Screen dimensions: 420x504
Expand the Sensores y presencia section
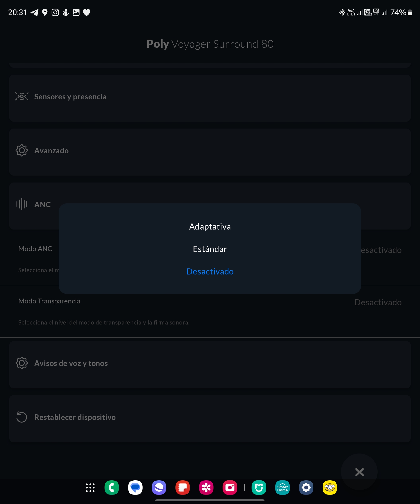click(x=70, y=97)
